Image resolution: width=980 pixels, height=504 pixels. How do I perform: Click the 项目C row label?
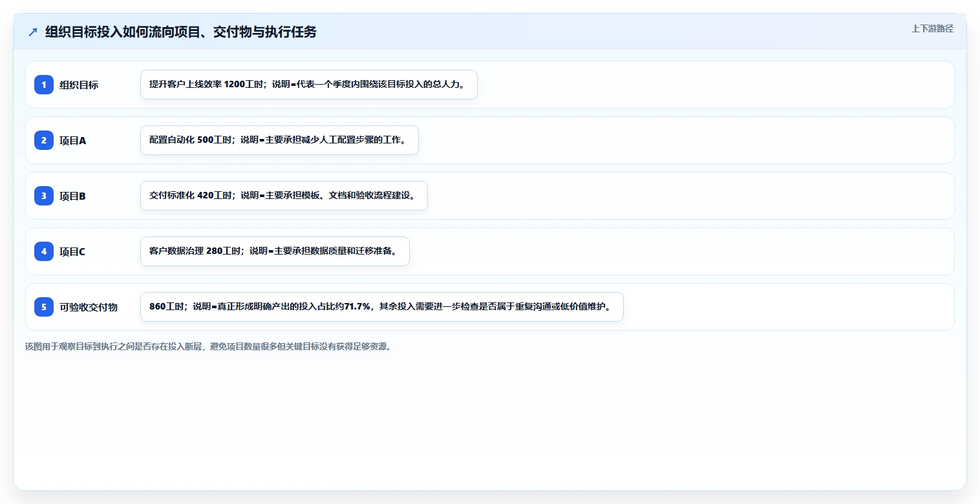(x=72, y=251)
